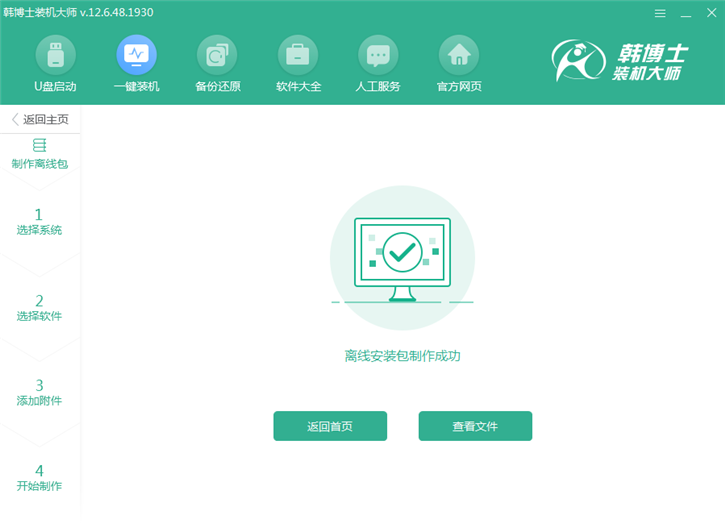The width and height of the screenshot is (725, 523).
Task: Click the 返回首页 button
Action: point(330,426)
